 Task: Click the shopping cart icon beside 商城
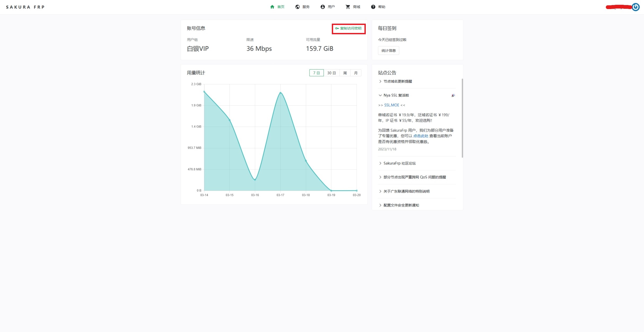(348, 7)
